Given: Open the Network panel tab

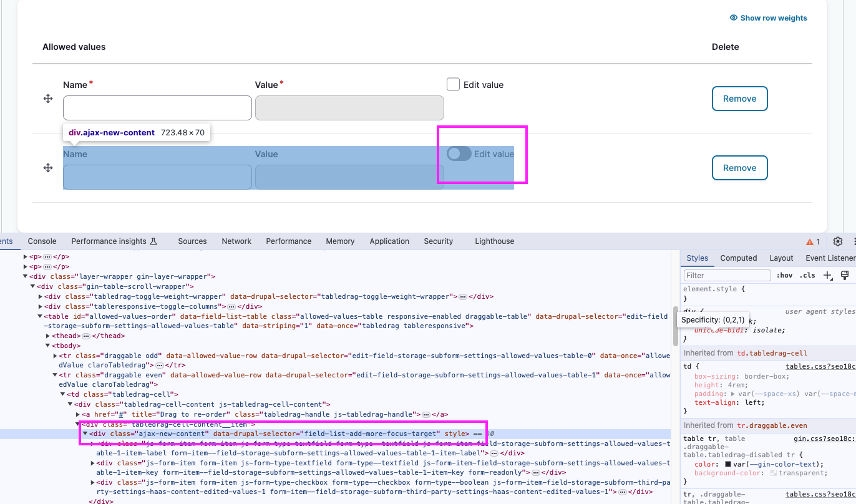Looking at the screenshot, I should tap(236, 241).
